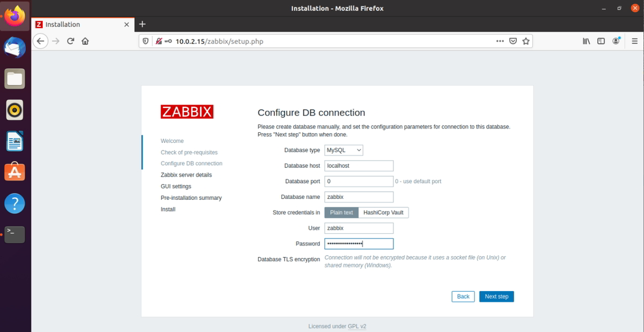
Task: Open the Database type dropdown
Action: (x=343, y=150)
